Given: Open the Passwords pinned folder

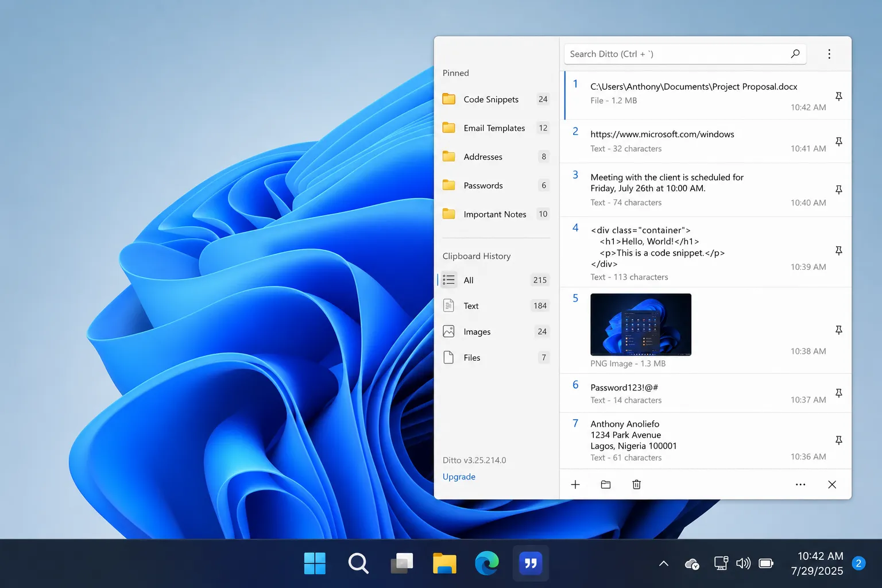Looking at the screenshot, I should click(x=496, y=185).
